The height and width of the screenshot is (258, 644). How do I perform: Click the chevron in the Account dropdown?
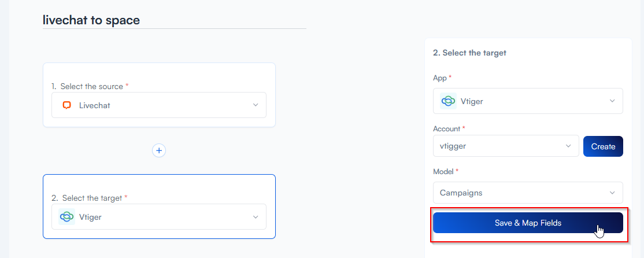[x=568, y=146]
